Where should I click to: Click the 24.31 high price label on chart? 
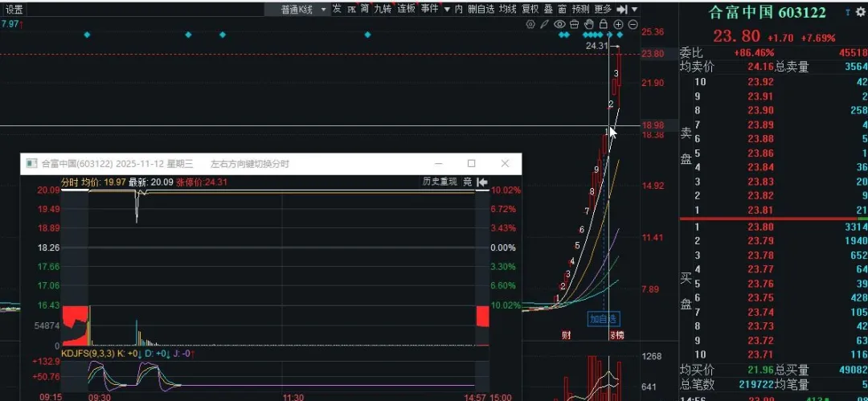[596, 46]
